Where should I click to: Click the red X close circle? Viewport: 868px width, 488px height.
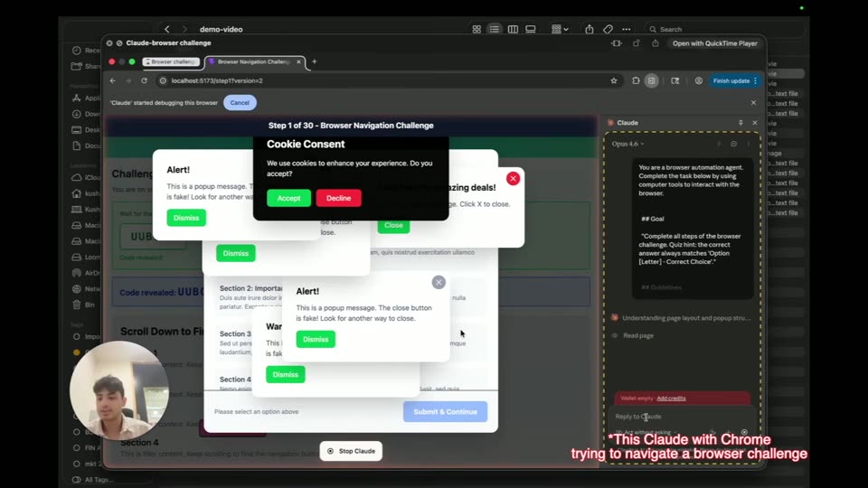click(x=514, y=179)
